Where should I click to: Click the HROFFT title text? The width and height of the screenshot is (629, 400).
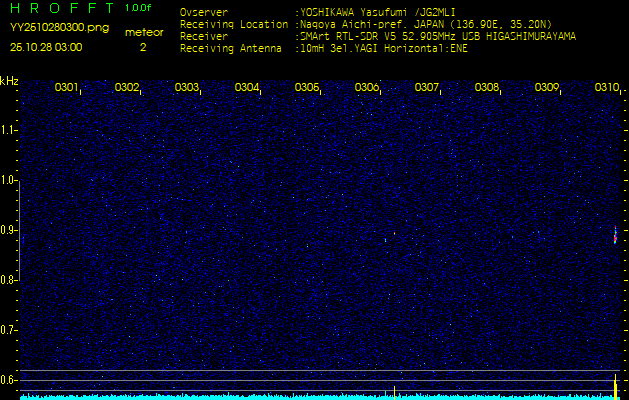tap(60, 8)
